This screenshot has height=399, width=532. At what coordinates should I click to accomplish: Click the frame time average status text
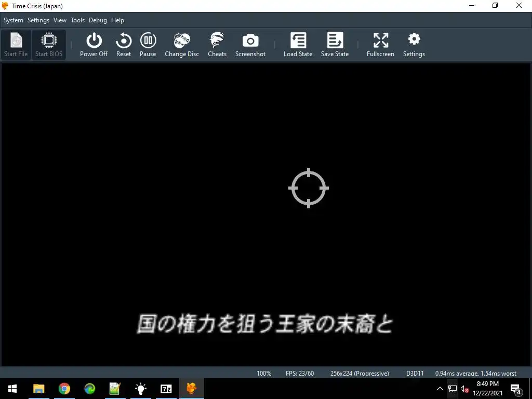(x=476, y=373)
